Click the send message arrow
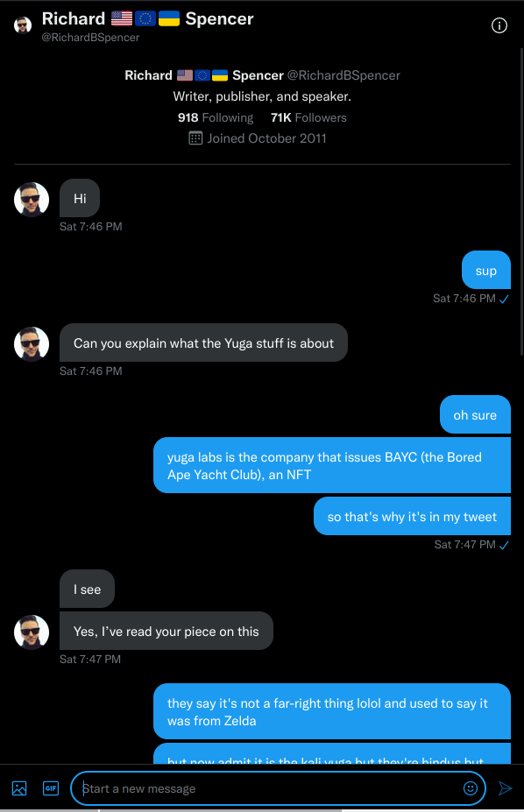This screenshot has width=524, height=812. point(506,788)
